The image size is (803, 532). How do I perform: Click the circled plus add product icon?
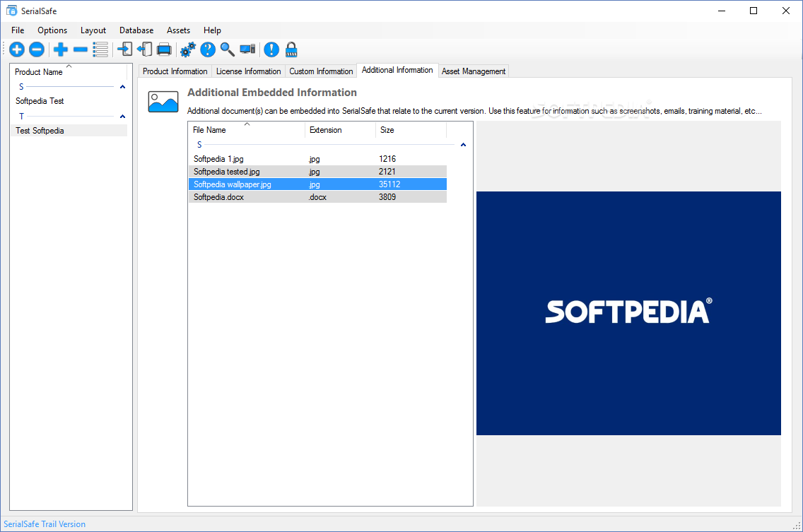17,49
